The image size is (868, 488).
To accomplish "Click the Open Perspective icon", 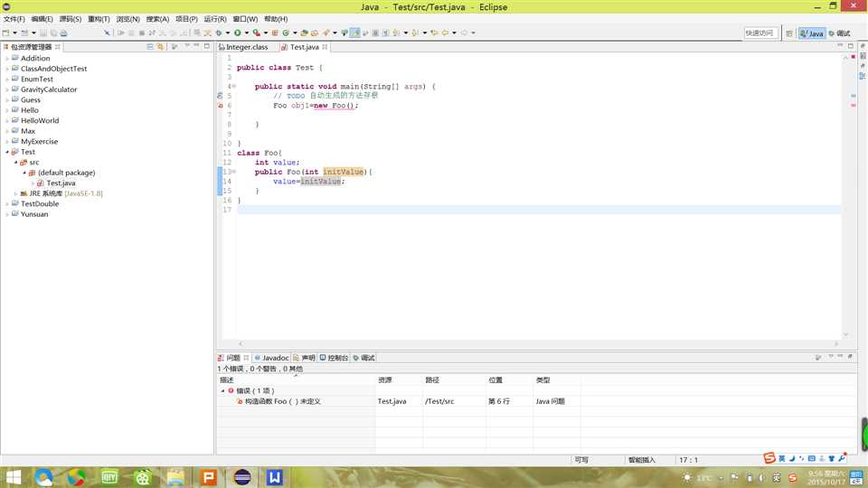I will (x=789, y=33).
